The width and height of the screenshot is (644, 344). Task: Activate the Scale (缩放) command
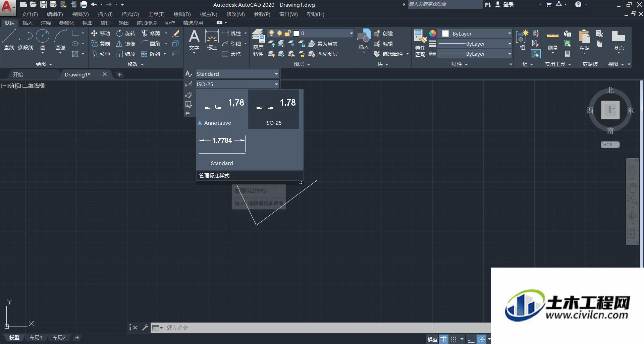click(x=125, y=54)
